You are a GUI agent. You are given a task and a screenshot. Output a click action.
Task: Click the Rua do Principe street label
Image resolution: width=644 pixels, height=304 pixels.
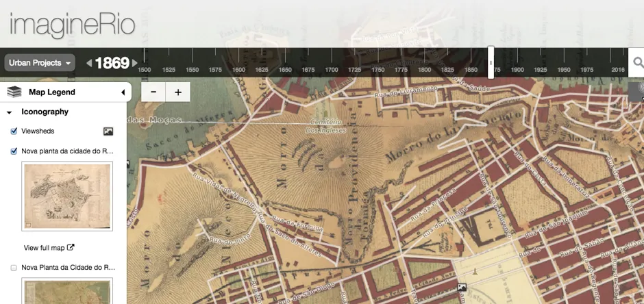(445, 223)
